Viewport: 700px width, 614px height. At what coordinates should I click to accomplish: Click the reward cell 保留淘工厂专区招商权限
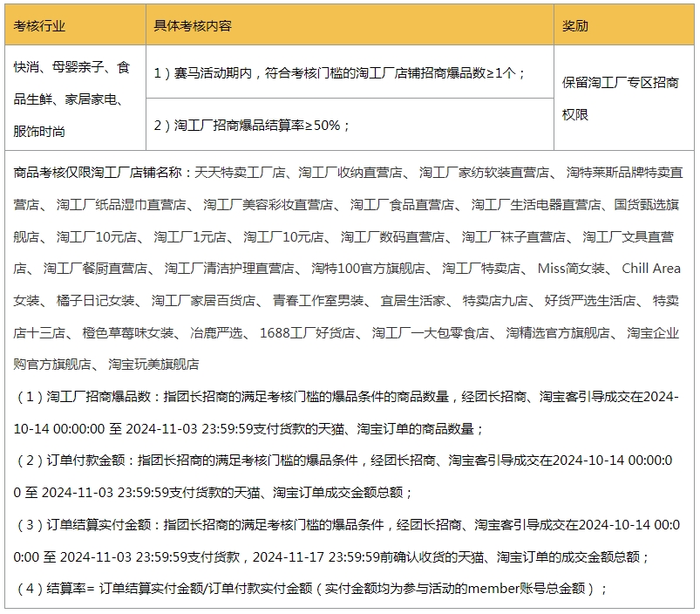[624, 99]
